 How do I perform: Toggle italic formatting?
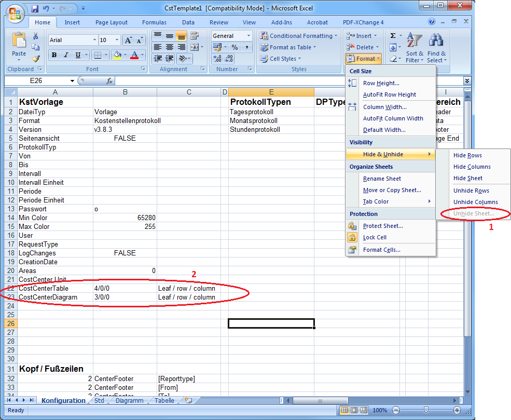66,55
